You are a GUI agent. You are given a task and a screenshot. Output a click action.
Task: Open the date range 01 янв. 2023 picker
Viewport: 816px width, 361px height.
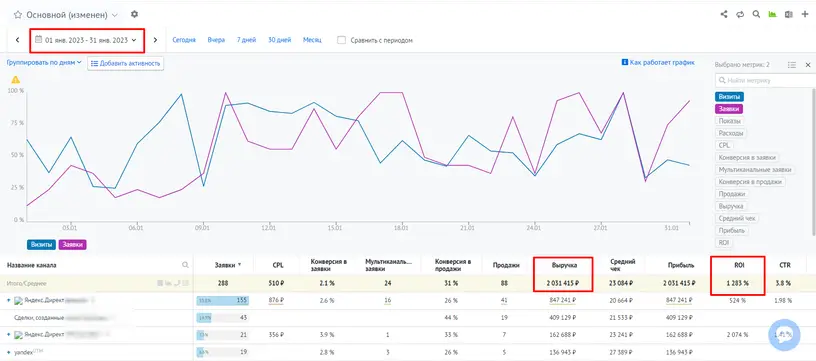[87, 40]
